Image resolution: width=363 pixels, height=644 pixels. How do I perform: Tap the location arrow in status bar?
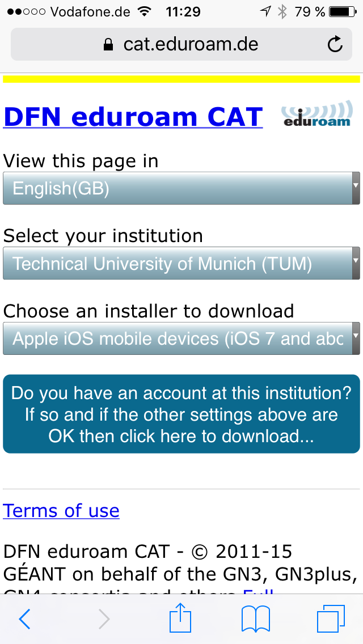click(265, 11)
